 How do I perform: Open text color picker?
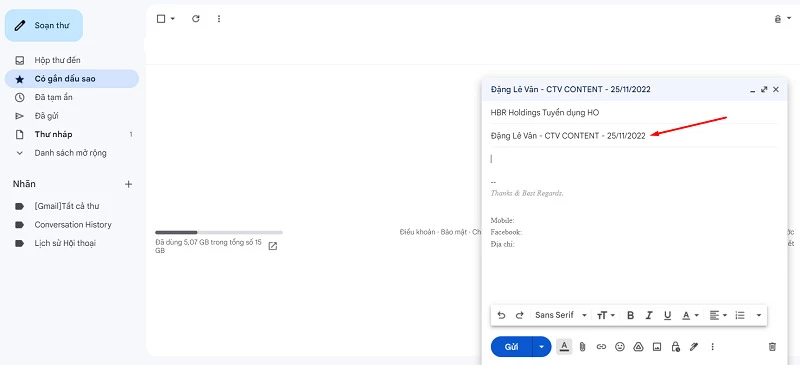point(690,315)
